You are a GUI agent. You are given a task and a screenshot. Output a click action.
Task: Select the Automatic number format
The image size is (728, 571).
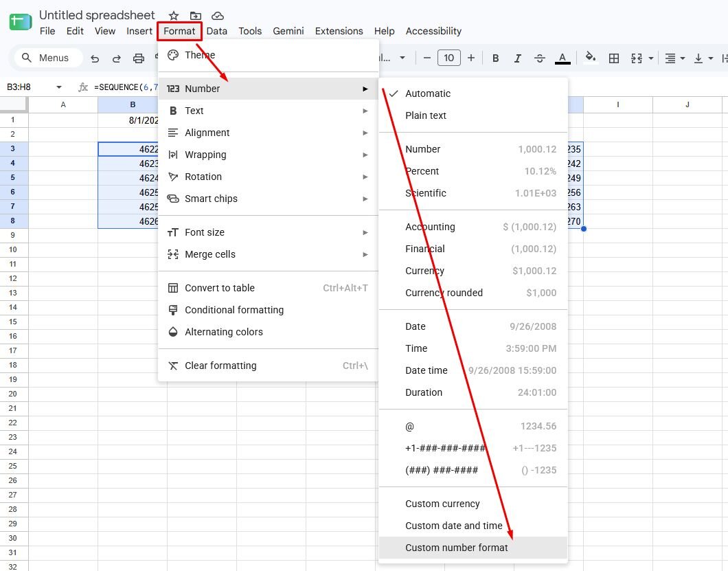click(x=473, y=93)
